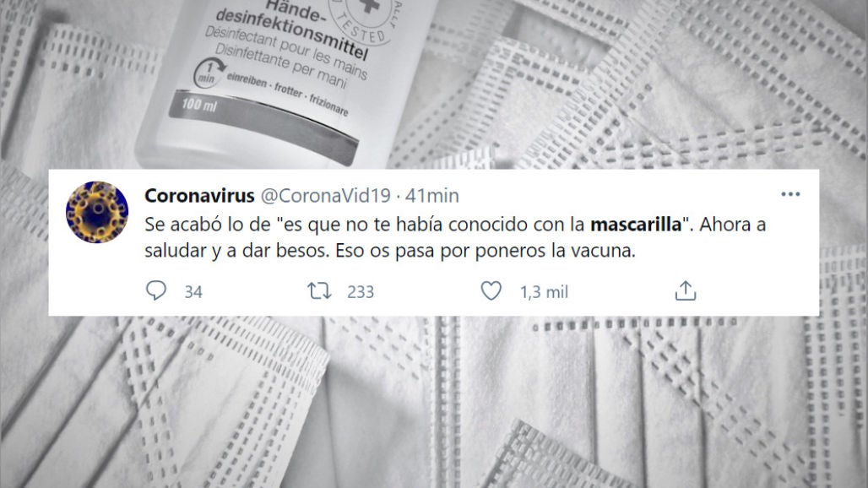The width and height of the screenshot is (868, 488).
Task: Click the reply speech bubble icon
Action: 155,290
